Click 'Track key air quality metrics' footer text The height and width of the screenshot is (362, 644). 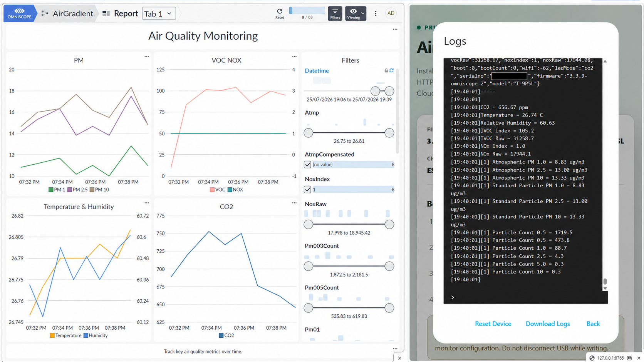coord(203,352)
